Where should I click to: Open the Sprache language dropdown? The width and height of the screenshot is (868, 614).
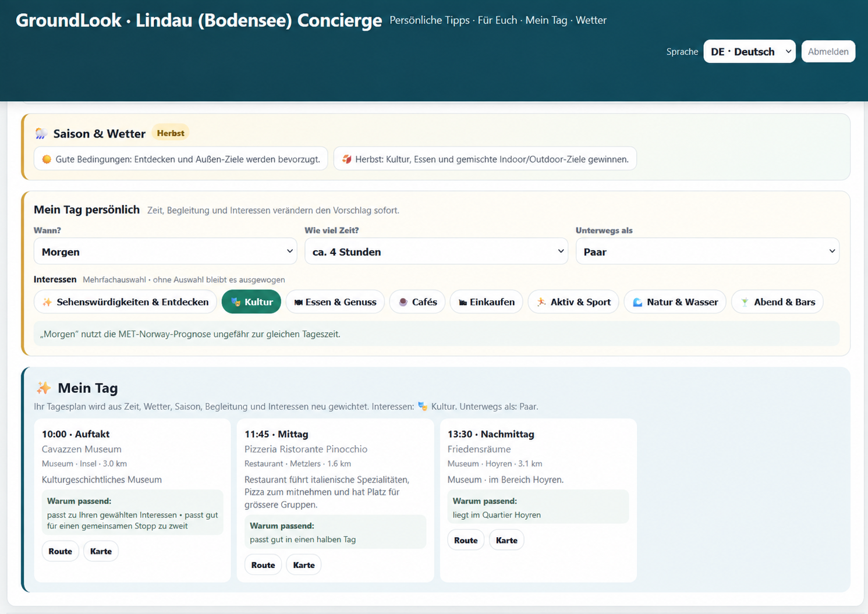(x=749, y=51)
